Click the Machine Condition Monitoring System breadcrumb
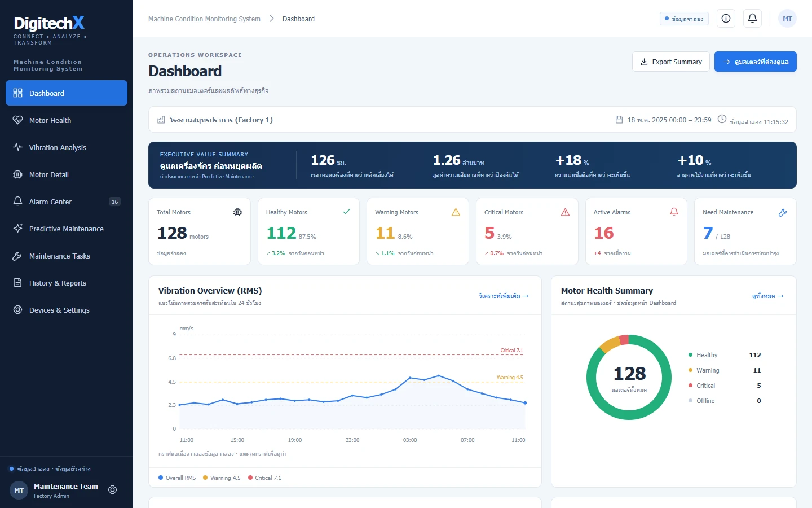 pyautogui.click(x=204, y=19)
